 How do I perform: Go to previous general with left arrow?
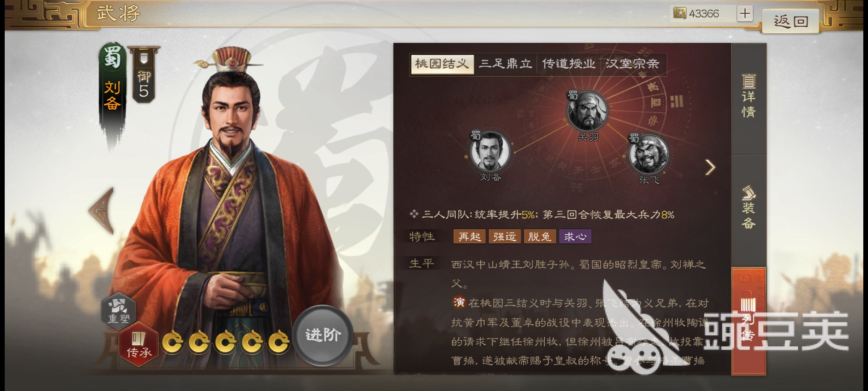point(102,211)
